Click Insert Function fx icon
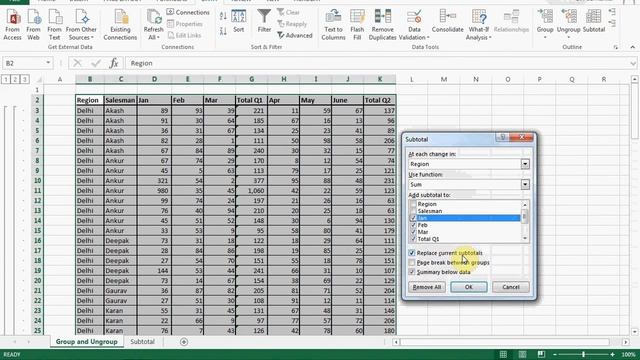This screenshot has height=360, width=640. coord(113,63)
